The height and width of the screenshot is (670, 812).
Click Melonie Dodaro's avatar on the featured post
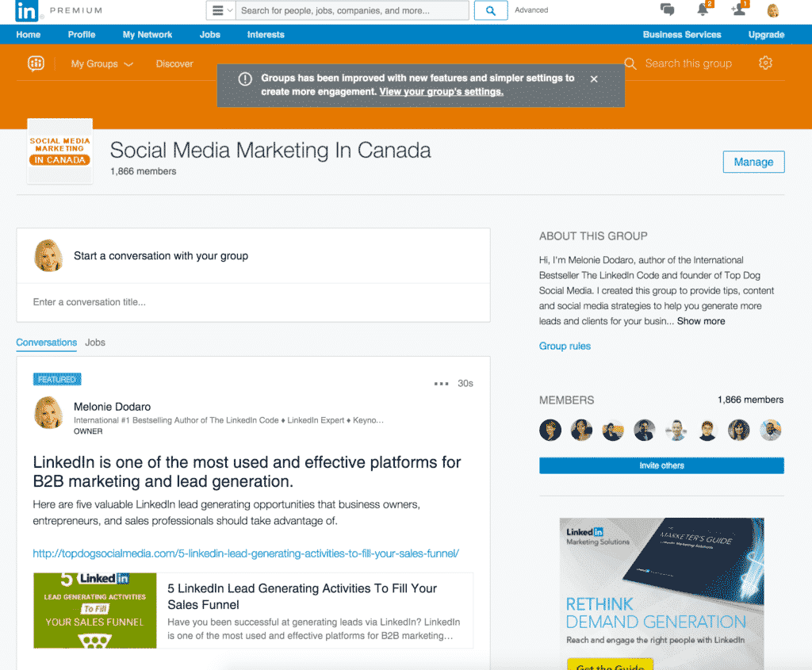click(x=48, y=412)
